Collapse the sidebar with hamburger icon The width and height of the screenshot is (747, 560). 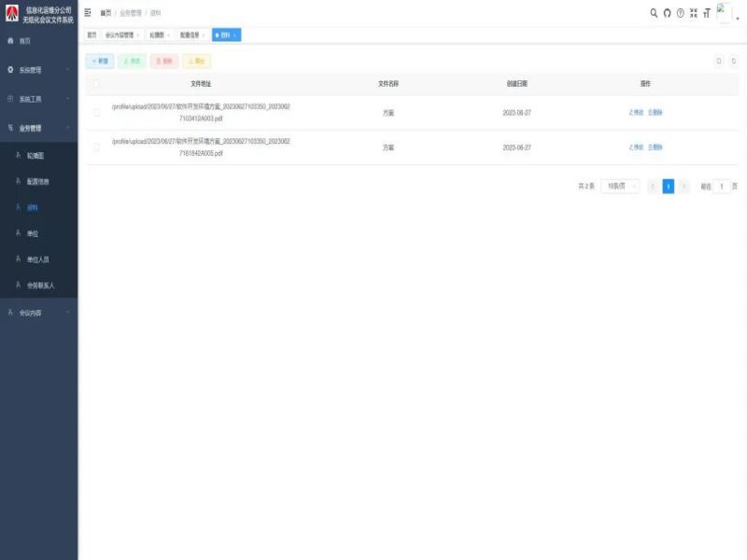point(88,13)
